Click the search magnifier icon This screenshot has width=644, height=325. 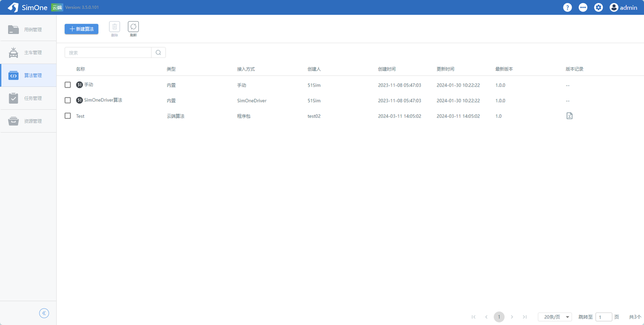[x=158, y=52]
